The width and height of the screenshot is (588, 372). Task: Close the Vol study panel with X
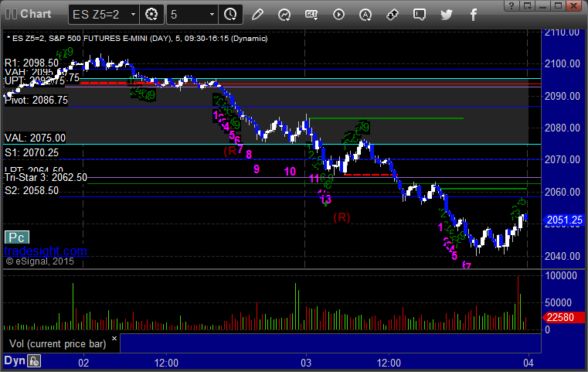pyautogui.click(x=114, y=338)
